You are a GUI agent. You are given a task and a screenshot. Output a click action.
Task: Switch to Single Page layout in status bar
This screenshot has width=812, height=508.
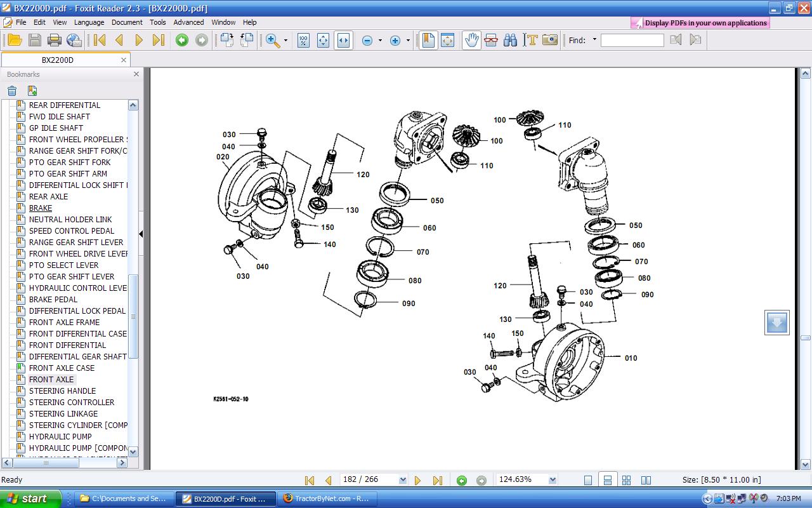pyautogui.click(x=588, y=480)
